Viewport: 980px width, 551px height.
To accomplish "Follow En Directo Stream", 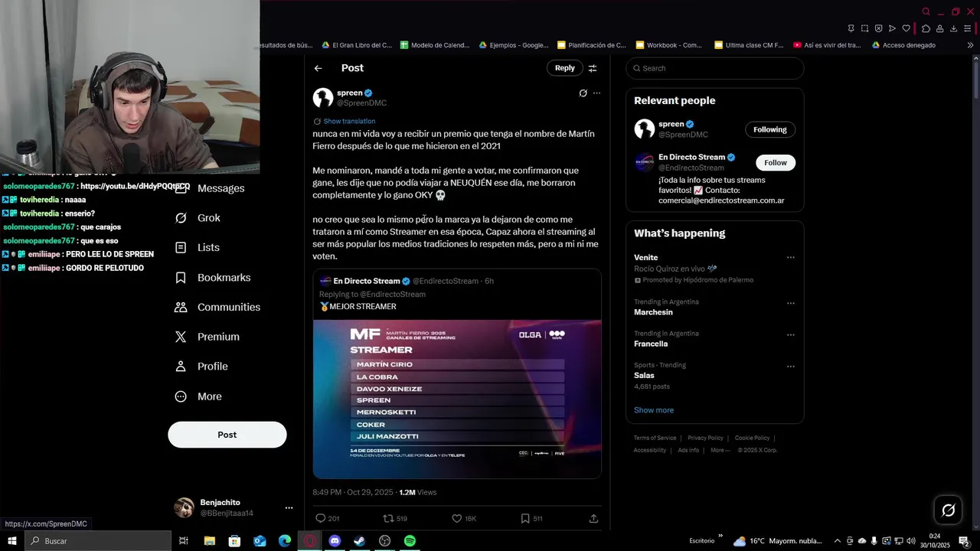I will [776, 162].
